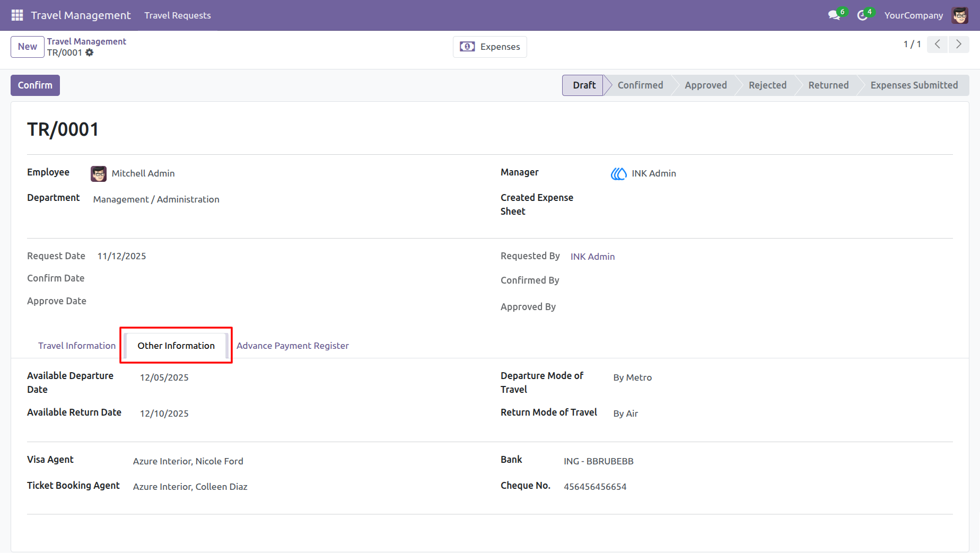The image size is (980, 554).
Task: Select Approved status stage
Action: (706, 85)
